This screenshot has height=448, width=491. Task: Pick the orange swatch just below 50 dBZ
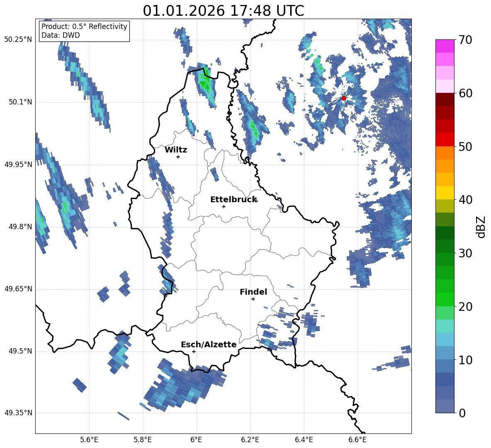[445, 153]
